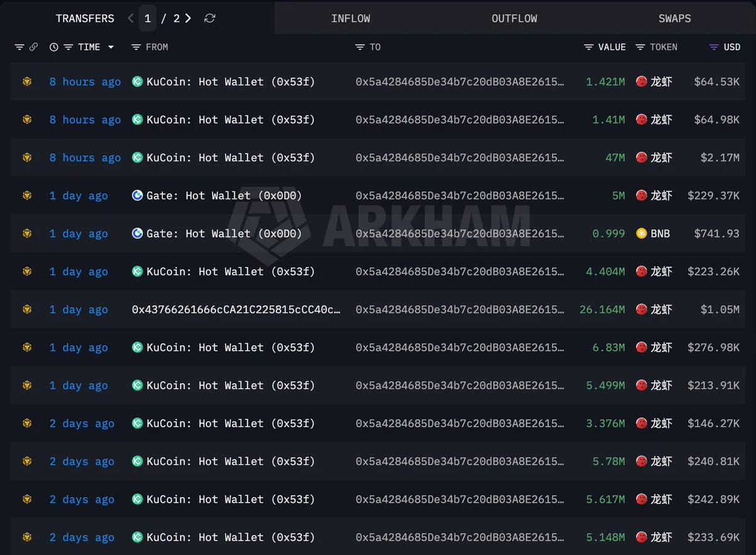Go to the next transfers page

[x=188, y=18]
